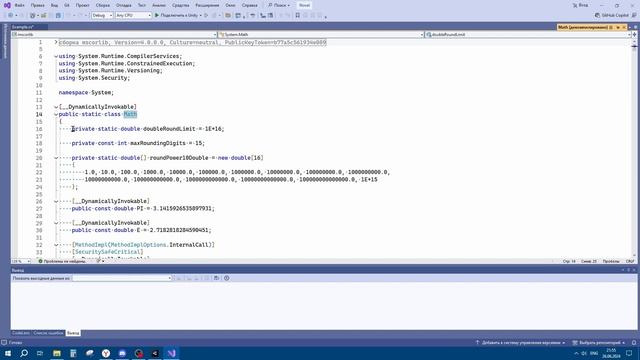Open the System.Math type navigation dropdown
This screenshot has width=640, height=360.
coord(321,35)
